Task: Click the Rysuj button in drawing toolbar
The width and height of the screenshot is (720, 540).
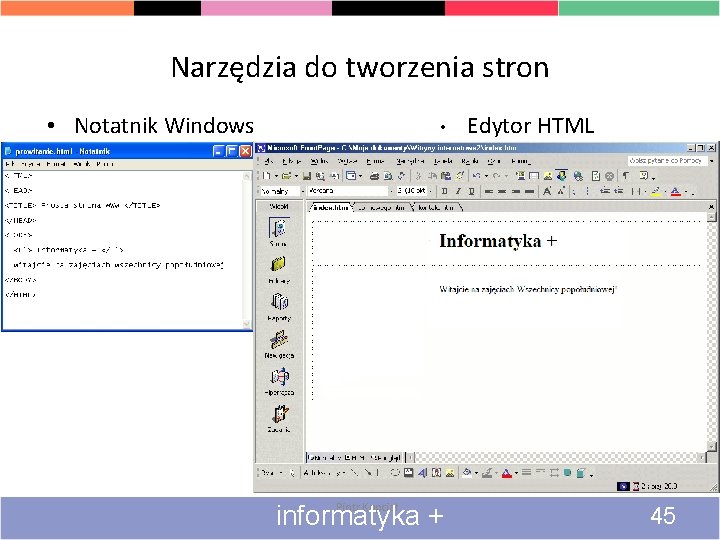Action: (271, 472)
